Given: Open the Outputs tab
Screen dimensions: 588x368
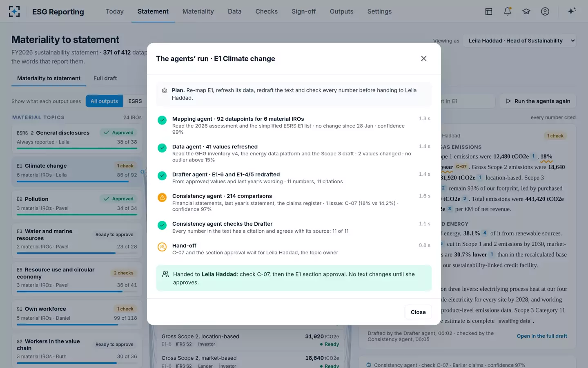Looking at the screenshot, I should click(x=341, y=11).
